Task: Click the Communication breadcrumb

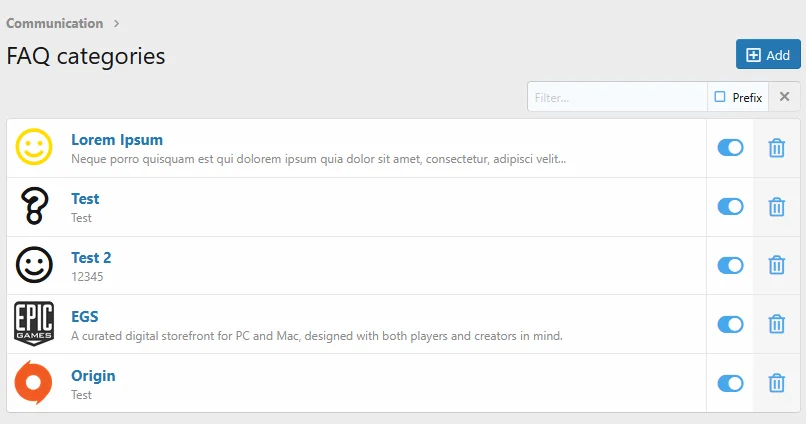Action: [55, 23]
